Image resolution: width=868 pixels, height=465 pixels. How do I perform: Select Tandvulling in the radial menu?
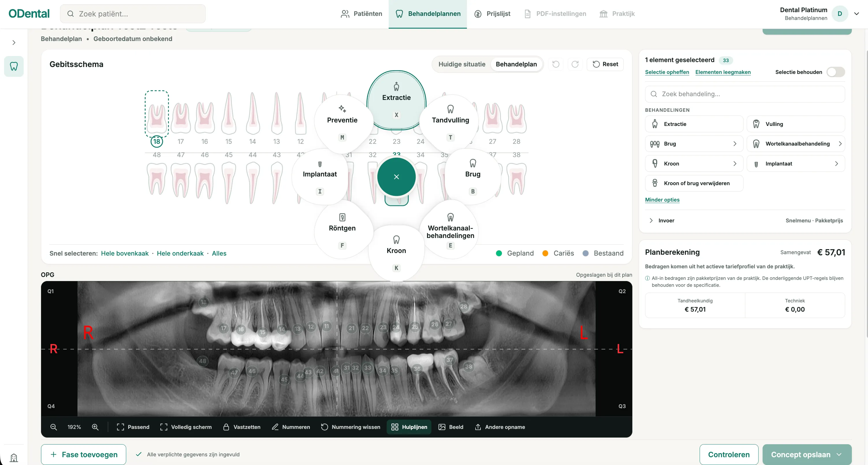coord(450,123)
